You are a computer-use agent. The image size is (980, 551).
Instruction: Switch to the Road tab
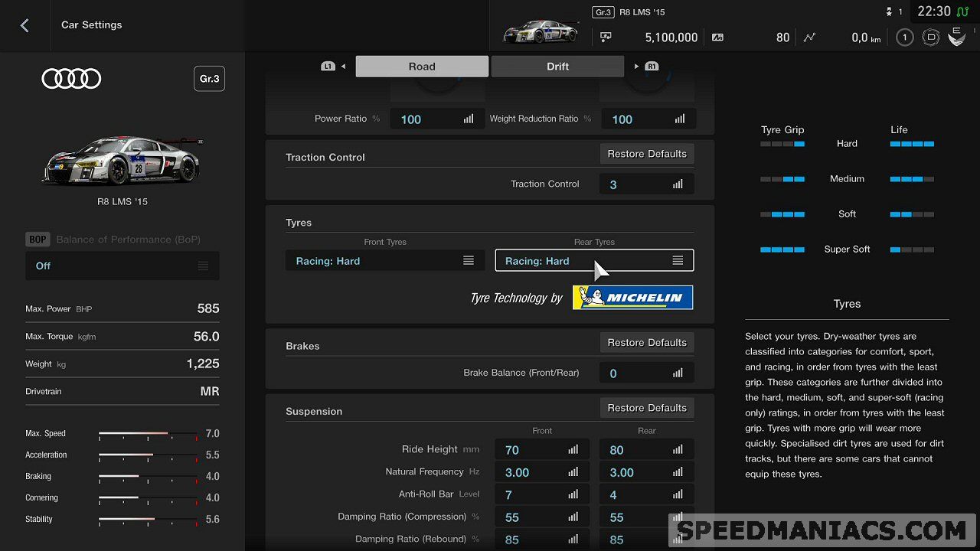[x=422, y=67]
